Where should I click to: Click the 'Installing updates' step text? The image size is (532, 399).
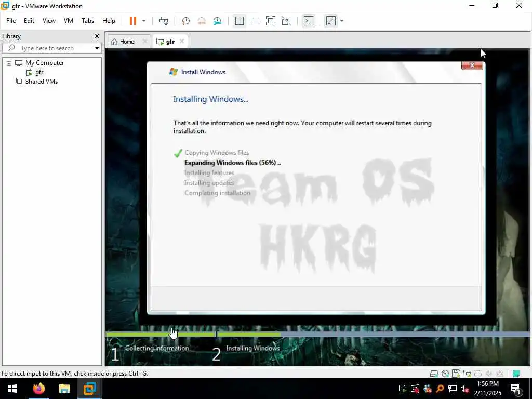[209, 183]
